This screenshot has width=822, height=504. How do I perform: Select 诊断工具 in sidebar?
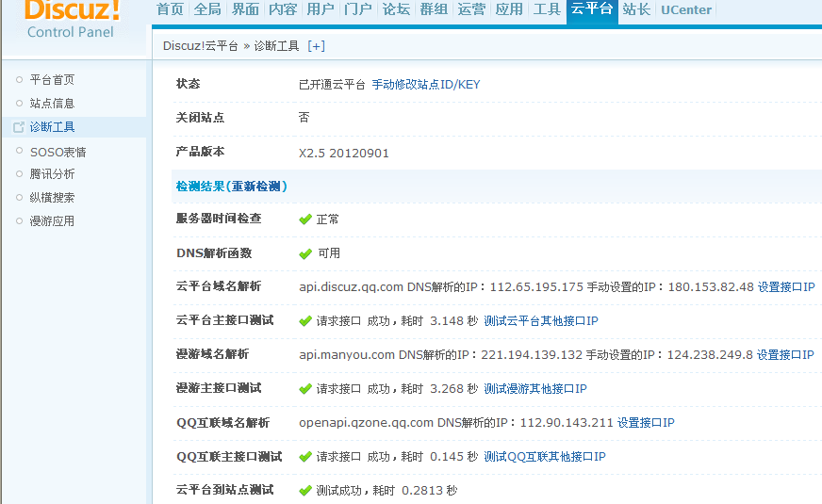52,127
